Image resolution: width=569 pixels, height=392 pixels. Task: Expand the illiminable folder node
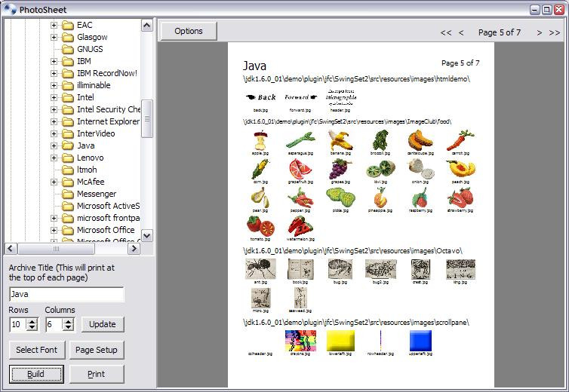click(x=54, y=86)
